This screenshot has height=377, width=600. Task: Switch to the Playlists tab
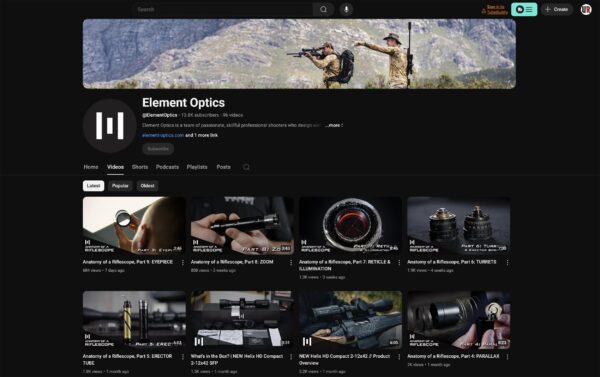[197, 167]
